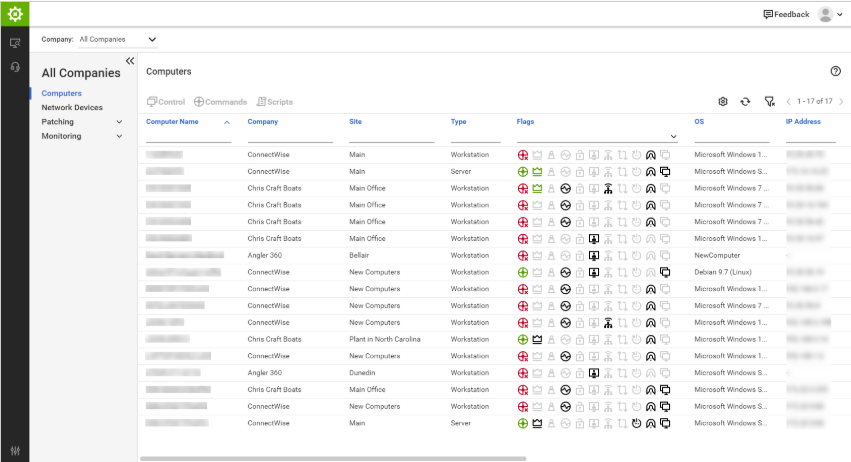Click the Scripts toolbar button
This screenshot has width=851, height=462.
275,102
